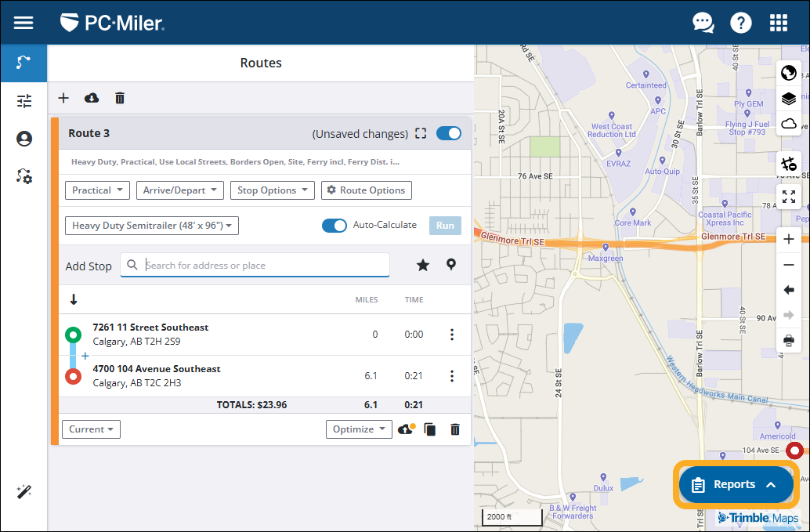Expand the Practical routing type dropdown
This screenshot has width=810, height=532.
[97, 190]
